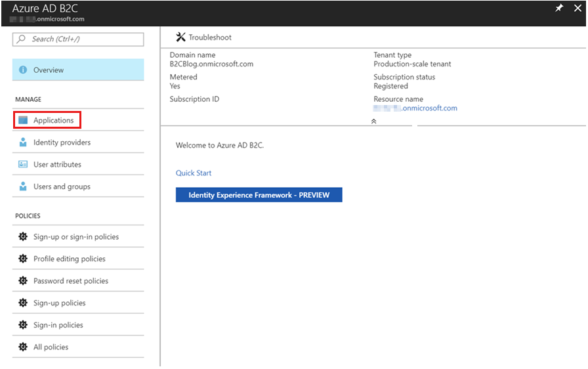Open Sign-up or sign-in policies
The height and width of the screenshot is (369, 588).
coord(78,236)
